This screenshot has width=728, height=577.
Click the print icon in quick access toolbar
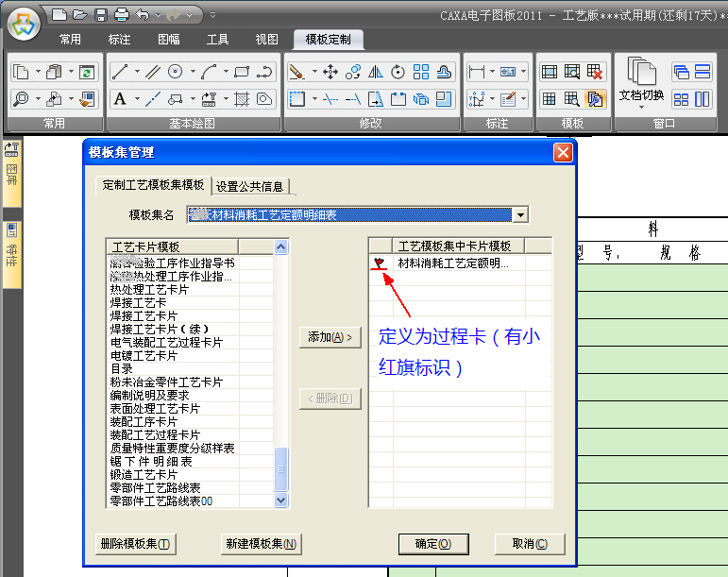click(121, 14)
